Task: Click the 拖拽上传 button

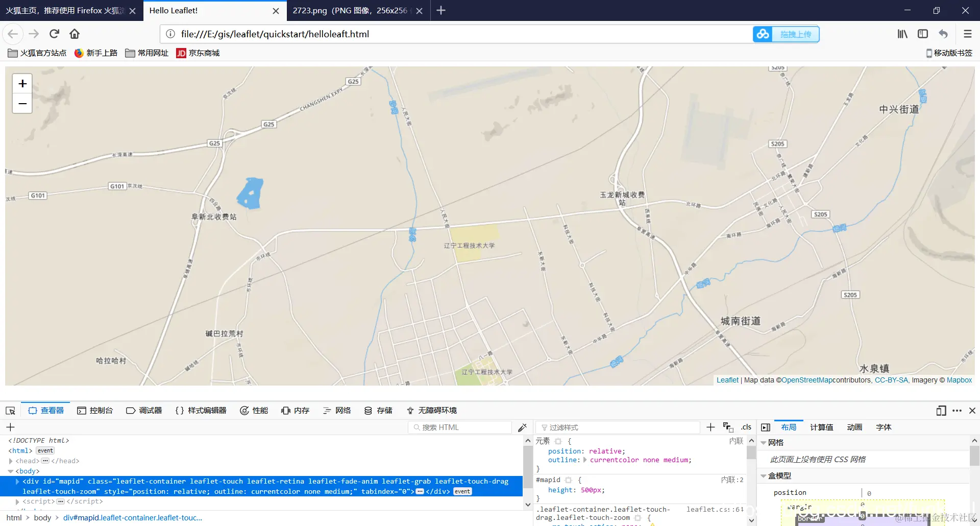Action: tap(795, 34)
